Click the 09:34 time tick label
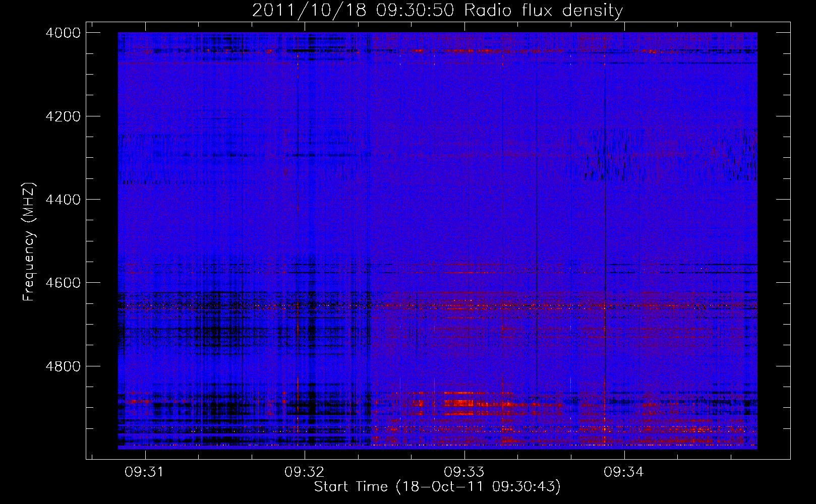Screen dimensions: 816x504 tap(624, 472)
